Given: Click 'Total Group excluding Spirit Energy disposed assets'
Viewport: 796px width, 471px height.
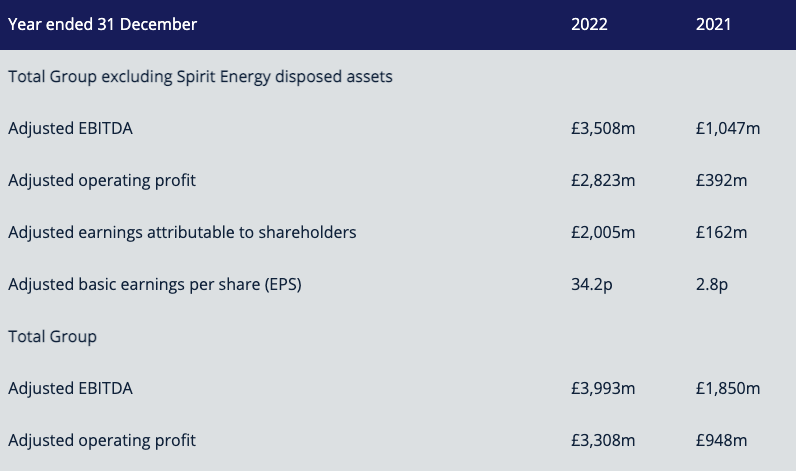Looking at the screenshot, I should pos(201,77).
